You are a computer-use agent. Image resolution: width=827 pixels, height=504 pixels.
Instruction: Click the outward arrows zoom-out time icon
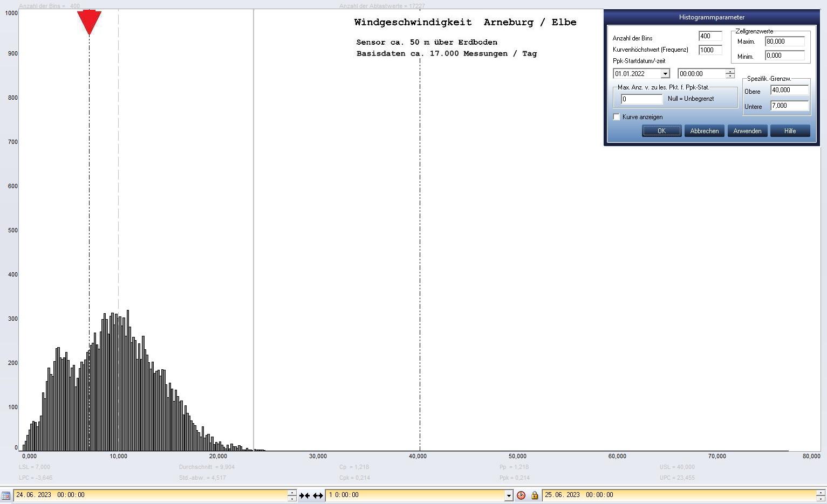coord(318,495)
